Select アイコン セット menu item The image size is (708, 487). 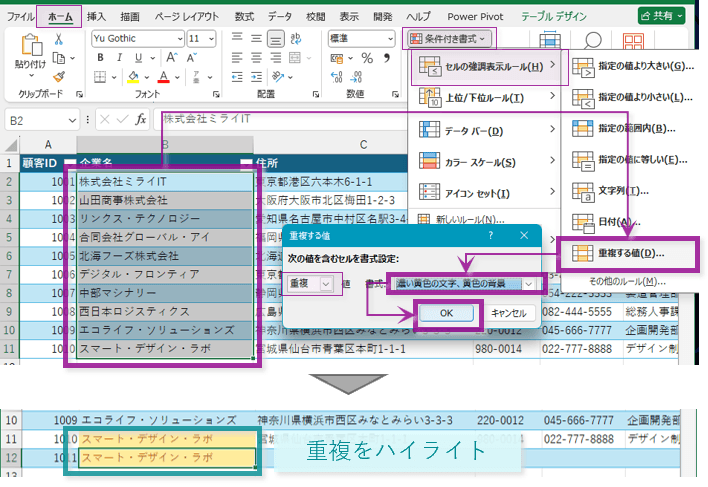[x=486, y=193]
